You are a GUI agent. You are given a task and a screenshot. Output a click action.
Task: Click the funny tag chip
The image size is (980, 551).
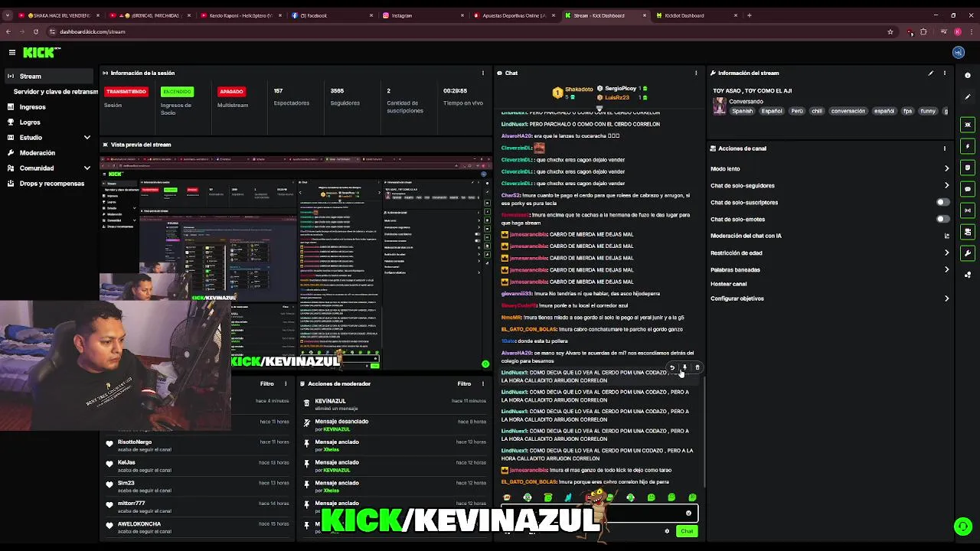tap(928, 111)
